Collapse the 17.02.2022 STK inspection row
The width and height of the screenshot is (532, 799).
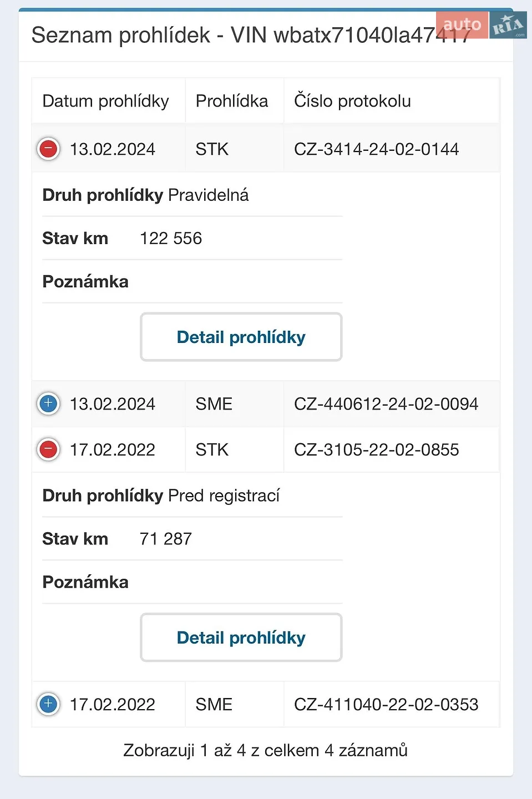pyautogui.click(x=48, y=449)
